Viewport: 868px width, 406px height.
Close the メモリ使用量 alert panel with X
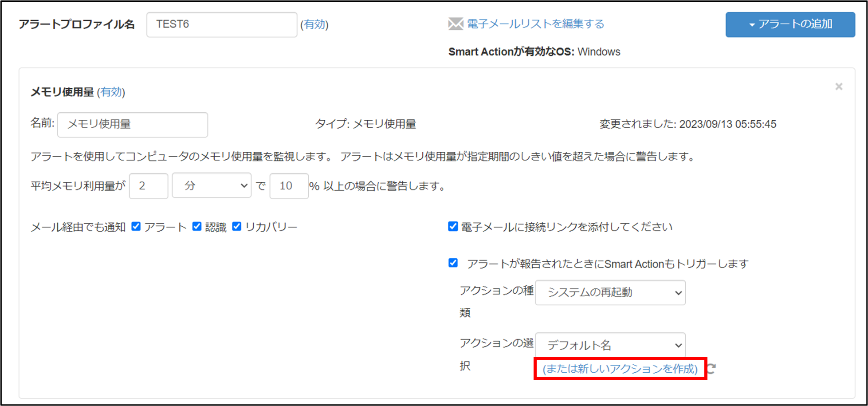click(839, 87)
